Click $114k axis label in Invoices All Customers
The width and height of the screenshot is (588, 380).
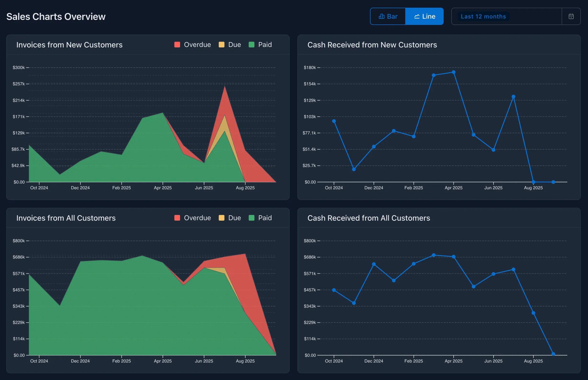[x=19, y=339]
